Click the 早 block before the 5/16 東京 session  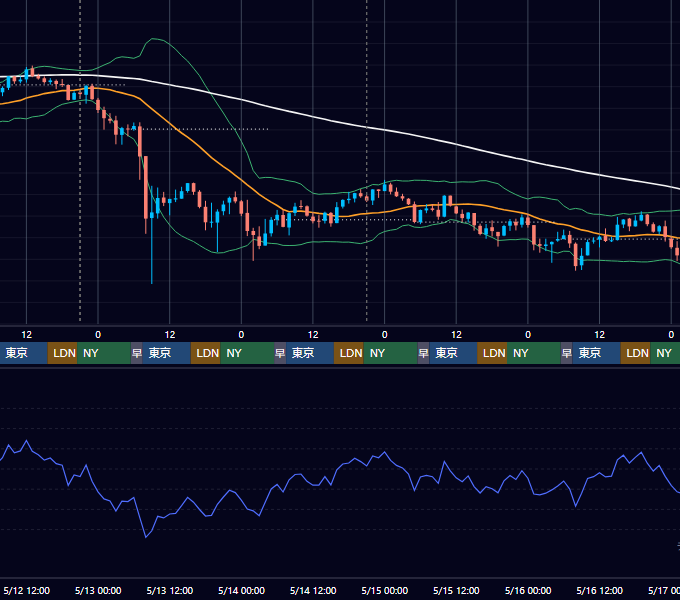click(567, 353)
